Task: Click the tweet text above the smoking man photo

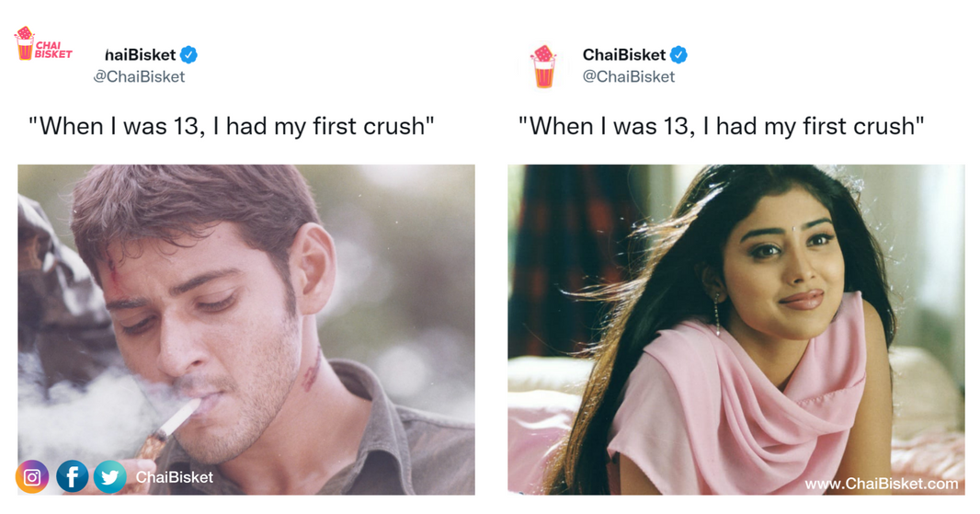Action: point(231,125)
